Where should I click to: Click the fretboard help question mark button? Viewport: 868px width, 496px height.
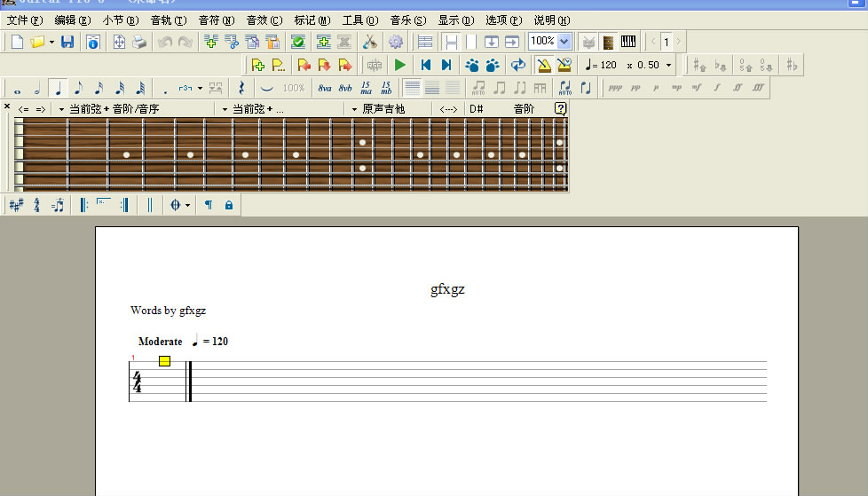pos(560,108)
